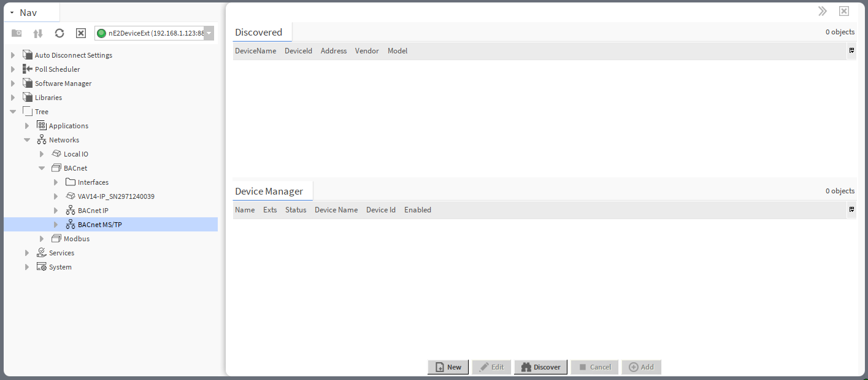Collapse the Networks tree node
Image resolution: width=868 pixels, height=380 pixels.
click(26, 139)
